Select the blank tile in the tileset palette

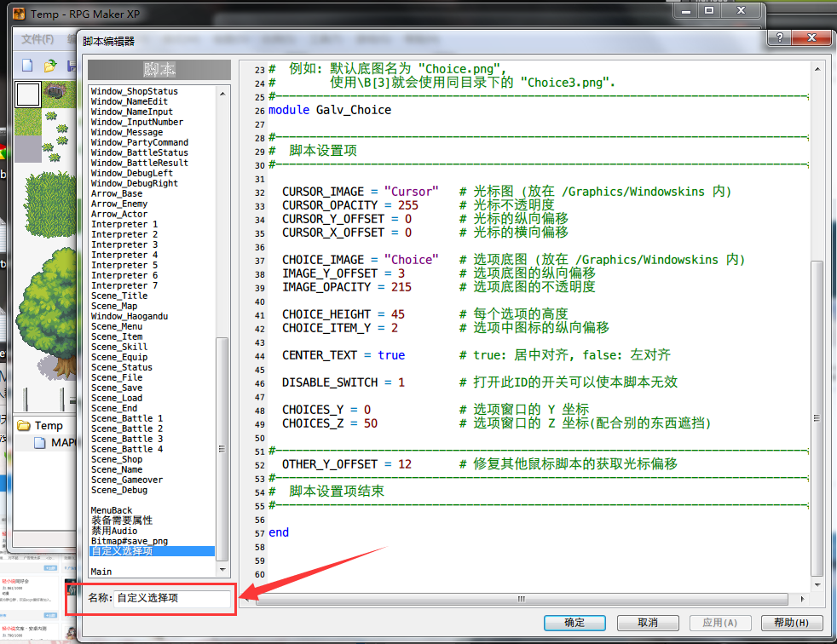tap(28, 95)
